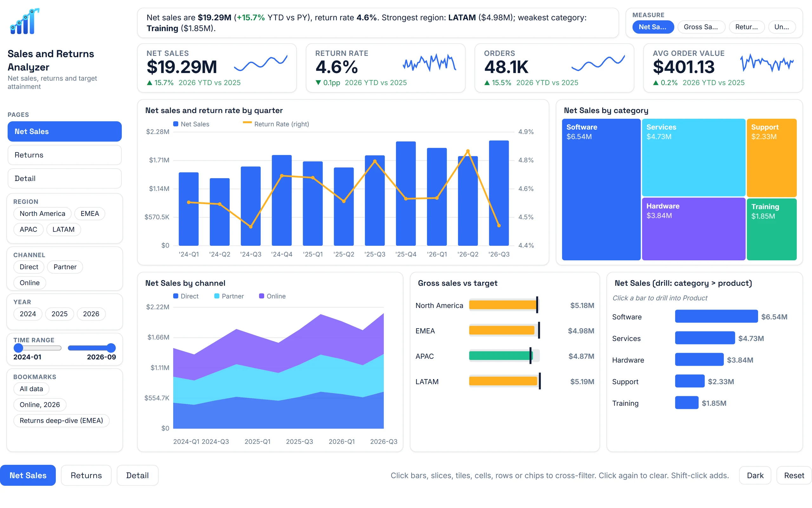Toggle the Return Rate legend swatch

[247, 123]
